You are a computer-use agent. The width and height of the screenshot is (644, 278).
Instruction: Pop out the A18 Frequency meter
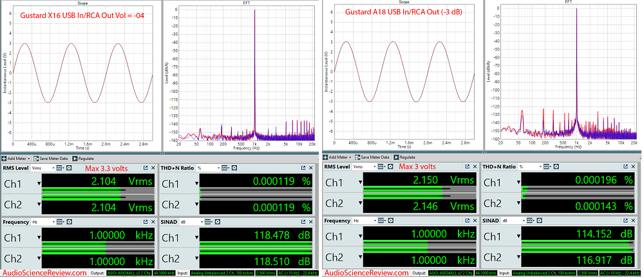(x=468, y=221)
